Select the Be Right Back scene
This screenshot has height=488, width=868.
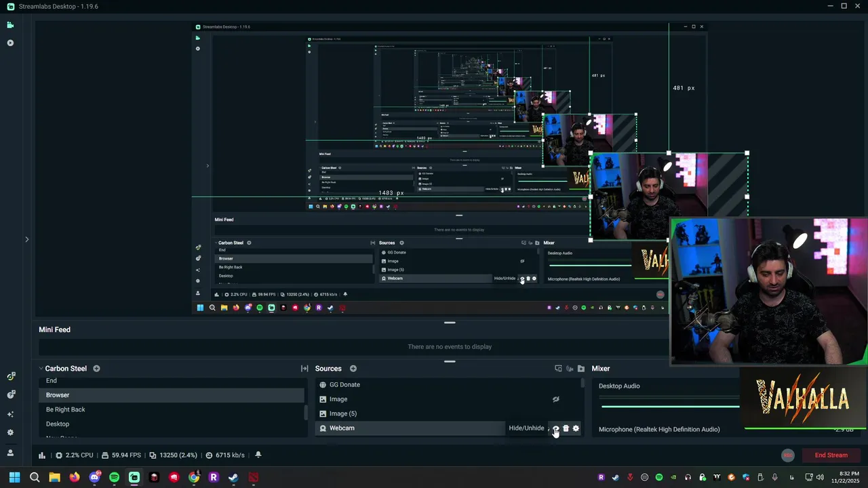(x=172, y=409)
